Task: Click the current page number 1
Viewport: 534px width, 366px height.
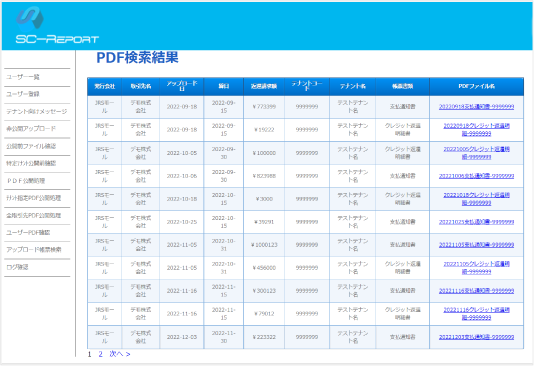Action: (89, 354)
